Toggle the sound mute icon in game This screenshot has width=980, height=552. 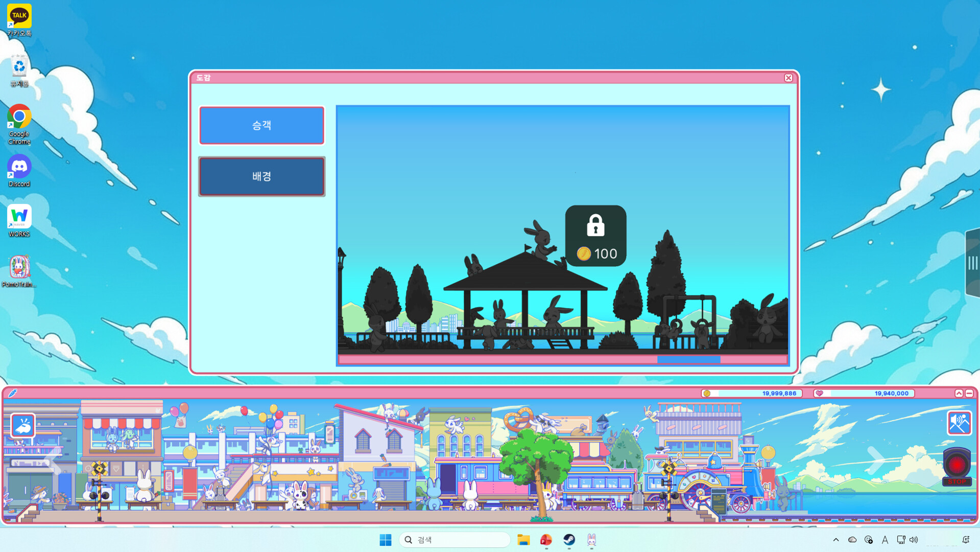[x=959, y=423]
